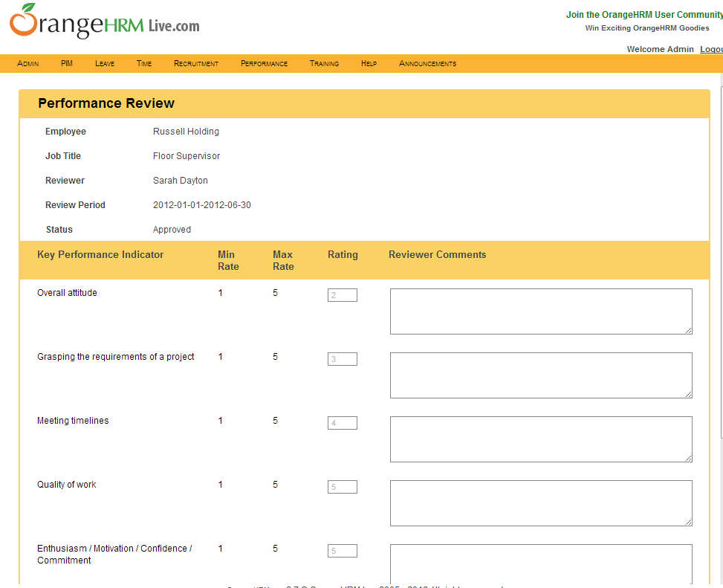The width and height of the screenshot is (723, 588).
Task: Click the Grasping the requirements rating field
Action: (342, 359)
